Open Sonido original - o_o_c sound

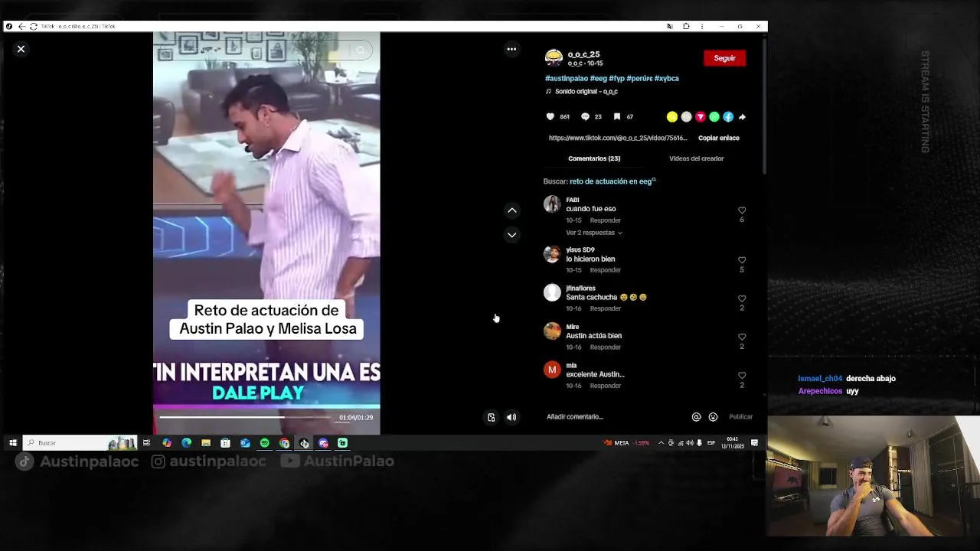click(586, 91)
